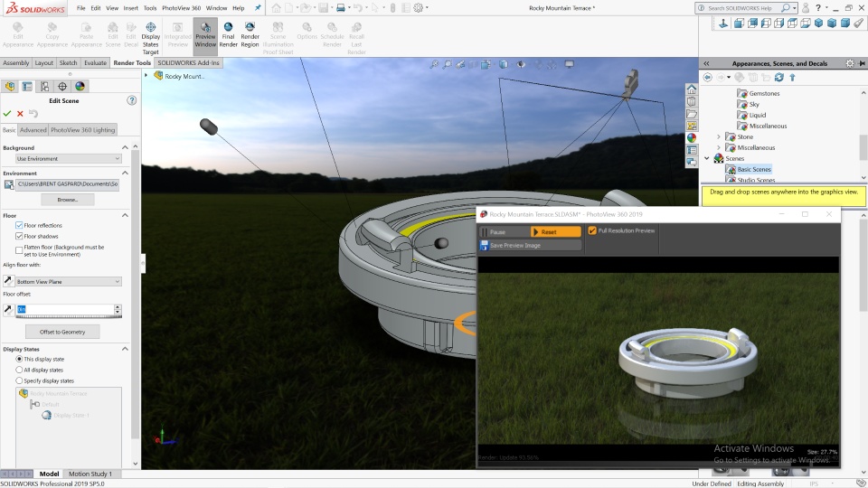Image resolution: width=868 pixels, height=488 pixels.
Task: Select All display states radio
Action: [x=19, y=370]
